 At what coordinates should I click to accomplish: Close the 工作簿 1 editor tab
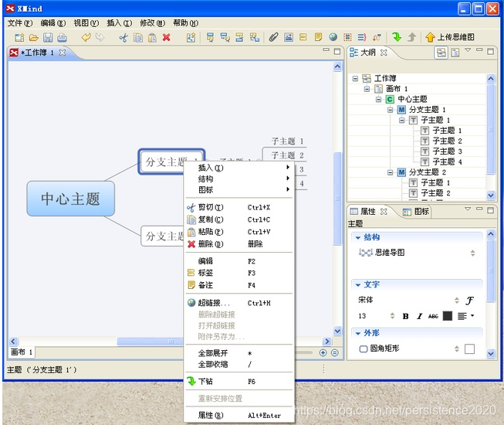[x=63, y=53]
